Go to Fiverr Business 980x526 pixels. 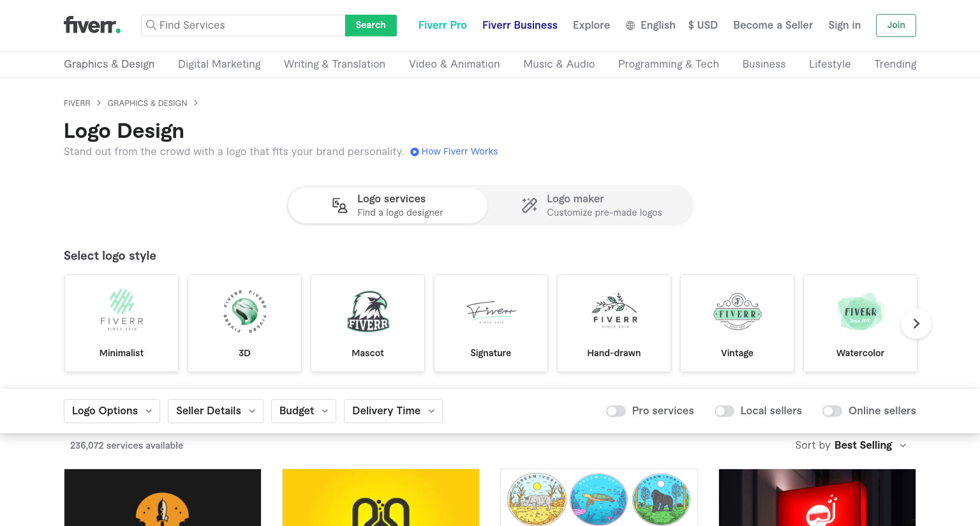click(x=519, y=26)
